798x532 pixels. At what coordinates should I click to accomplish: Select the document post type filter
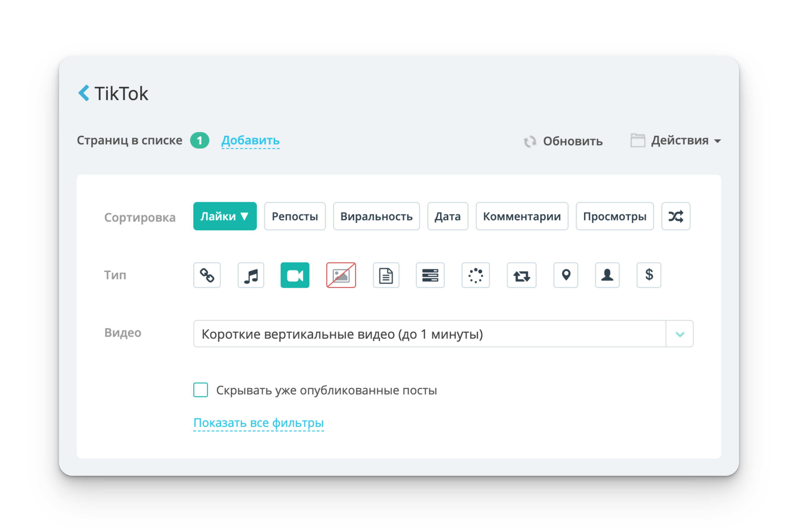(386, 275)
